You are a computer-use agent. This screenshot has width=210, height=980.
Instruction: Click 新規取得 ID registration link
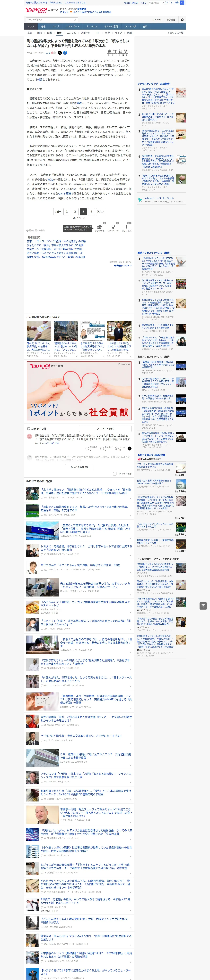(82, 9)
